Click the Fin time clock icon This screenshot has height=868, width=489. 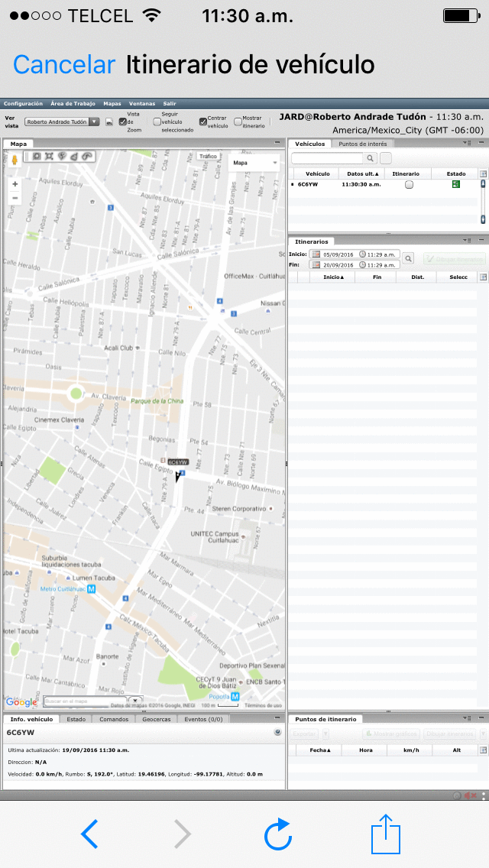362,265
